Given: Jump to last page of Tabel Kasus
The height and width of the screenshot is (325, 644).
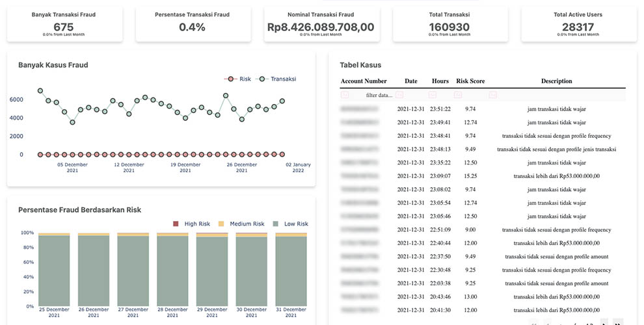Looking at the screenshot, I should point(618,323).
